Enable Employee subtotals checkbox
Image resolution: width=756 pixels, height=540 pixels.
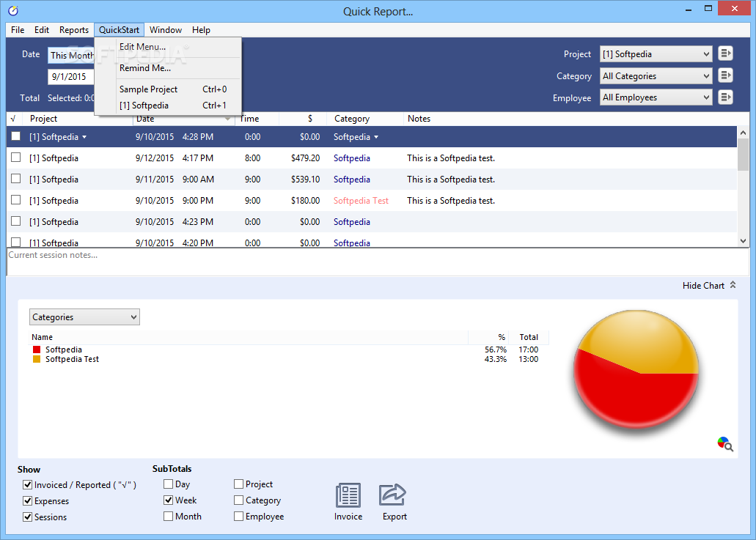click(x=238, y=517)
